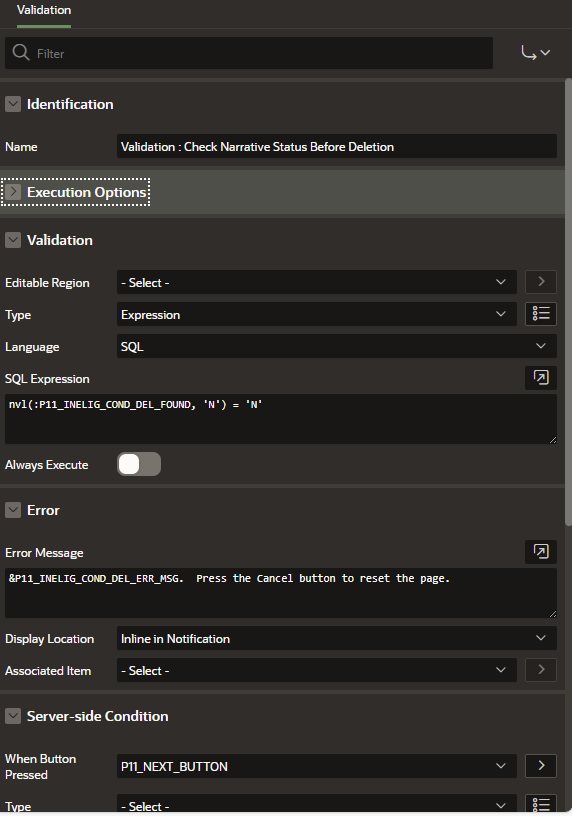Open the Language dropdown showing SQL
Image resolution: width=572 pixels, height=816 pixels.
337,346
